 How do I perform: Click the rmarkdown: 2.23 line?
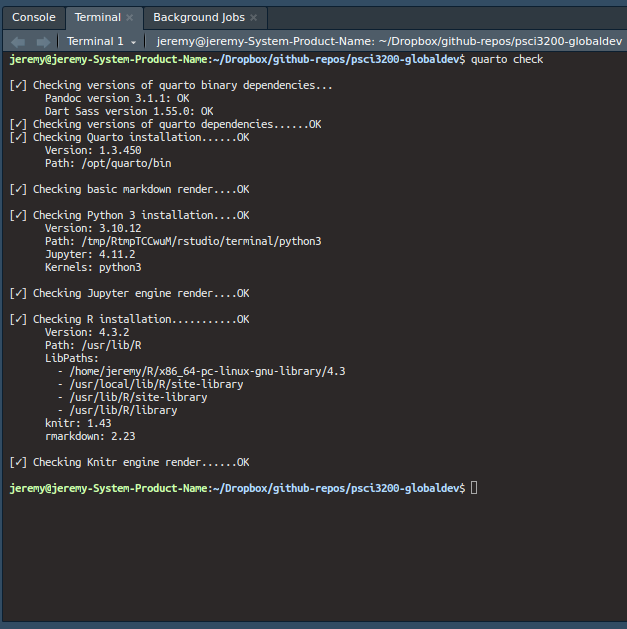click(90, 436)
